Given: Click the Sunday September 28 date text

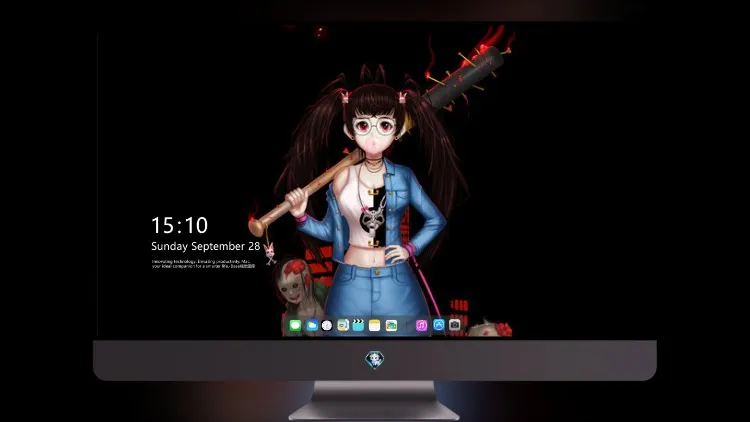Looking at the screenshot, I should [x=205, y=246].
